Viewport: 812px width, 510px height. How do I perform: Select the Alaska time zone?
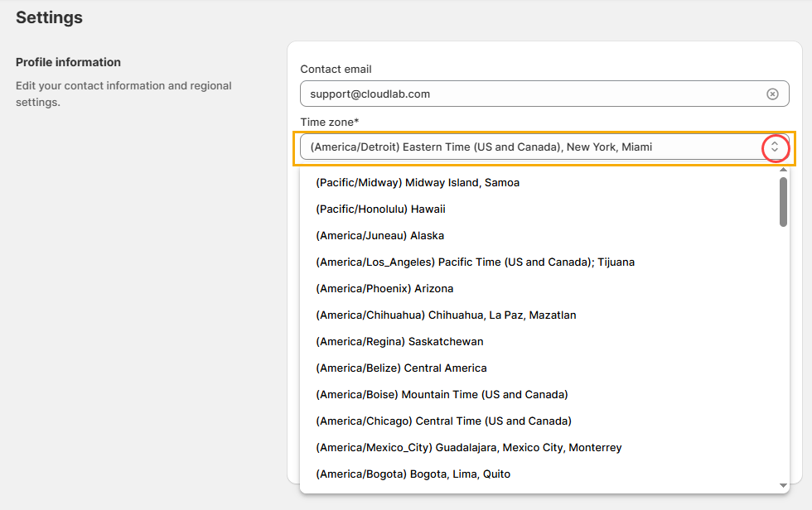pyautogui.click(x=379, y=236)
